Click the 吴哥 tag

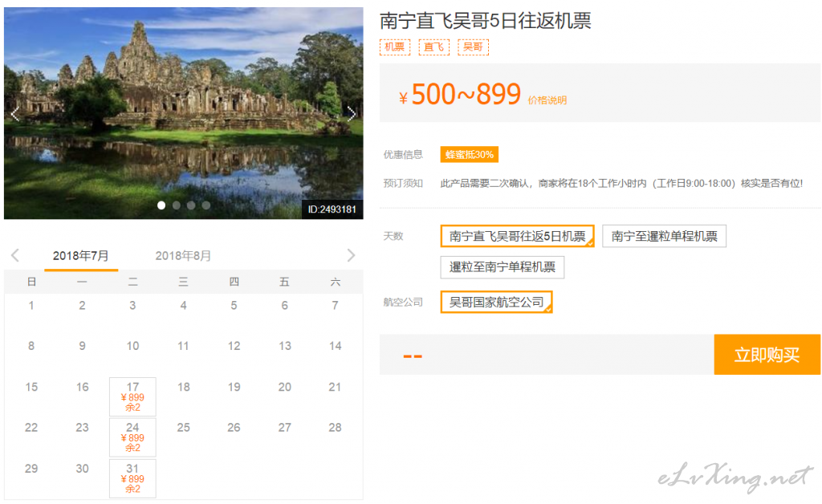coord(473,47)
